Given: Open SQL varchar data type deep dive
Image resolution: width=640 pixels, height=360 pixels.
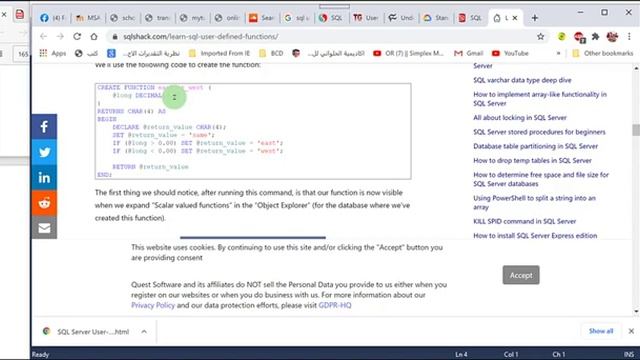Looking at the screenshot, I should [522, 80].
